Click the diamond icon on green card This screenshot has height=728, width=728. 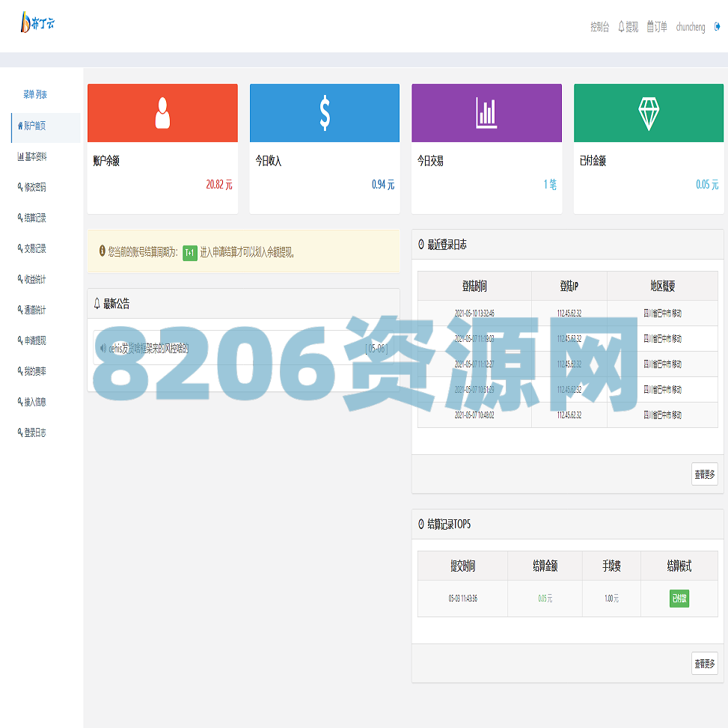click(x=648, y=113)
